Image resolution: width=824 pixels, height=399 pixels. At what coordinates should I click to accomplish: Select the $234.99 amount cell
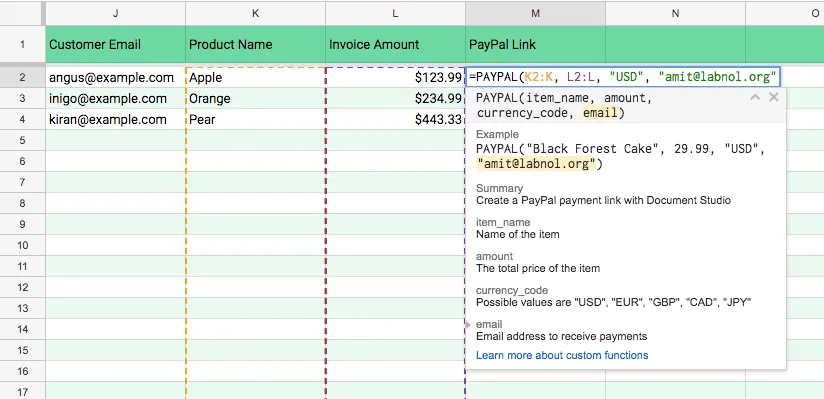click(x=395, y=98)
